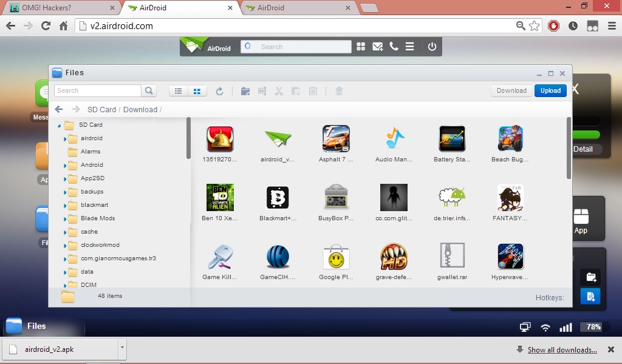Screen dimensions: 622x364
Task: Switch Files to list view
Action: pyautogui.click(x=178, y=91)
